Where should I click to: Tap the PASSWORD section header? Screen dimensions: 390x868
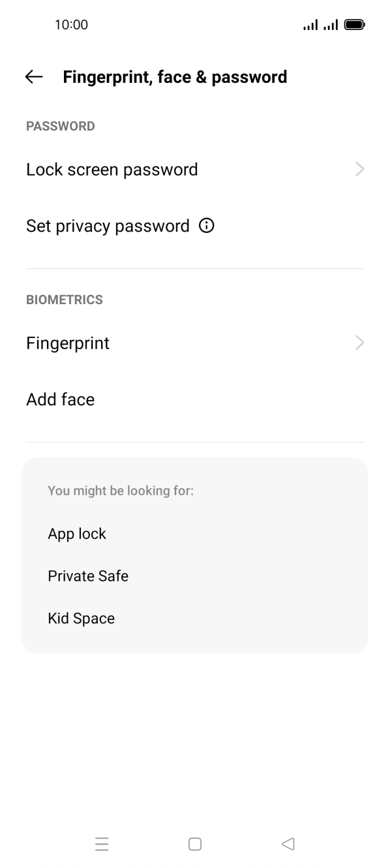tap(60, 126)
